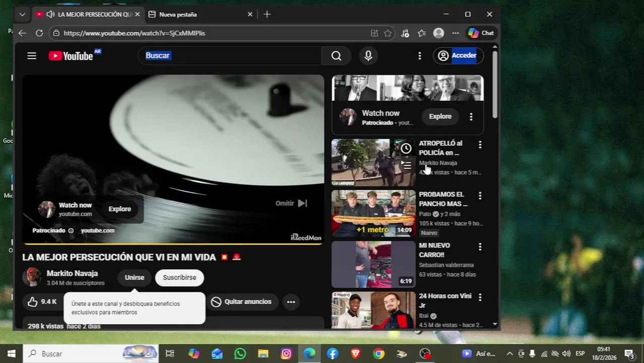Open the apps icon in the address bar
The height and width of the screenshot is (363, 644).
tap(374, 33)
